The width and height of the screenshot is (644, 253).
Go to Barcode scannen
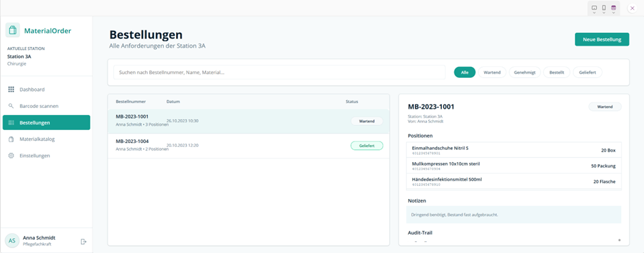coord(47,106)
